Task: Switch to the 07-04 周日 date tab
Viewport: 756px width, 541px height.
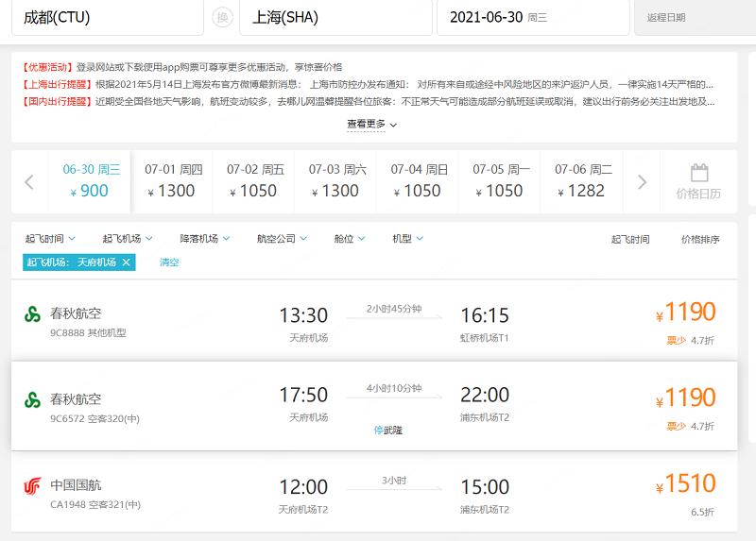Action: tap(419, 181)
